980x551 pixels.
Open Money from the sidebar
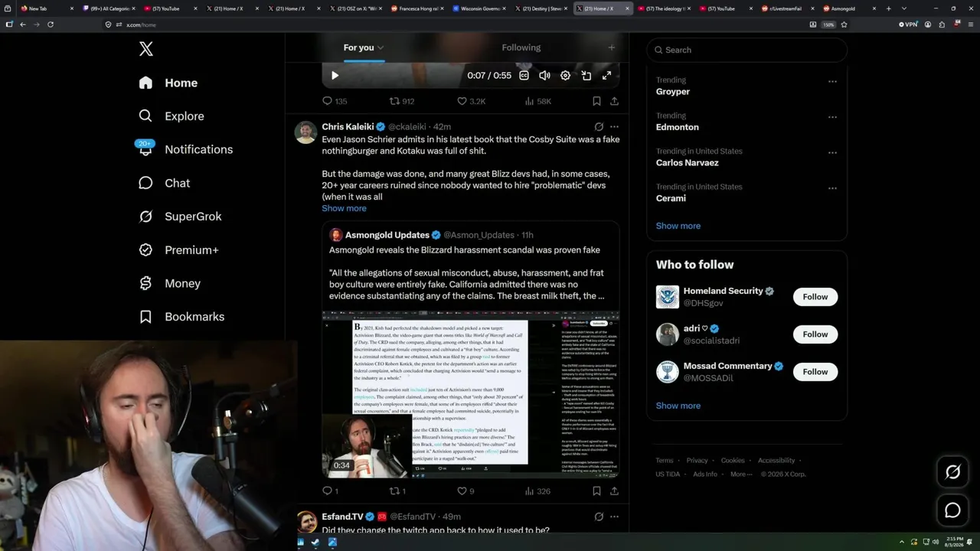coord(169,283)
